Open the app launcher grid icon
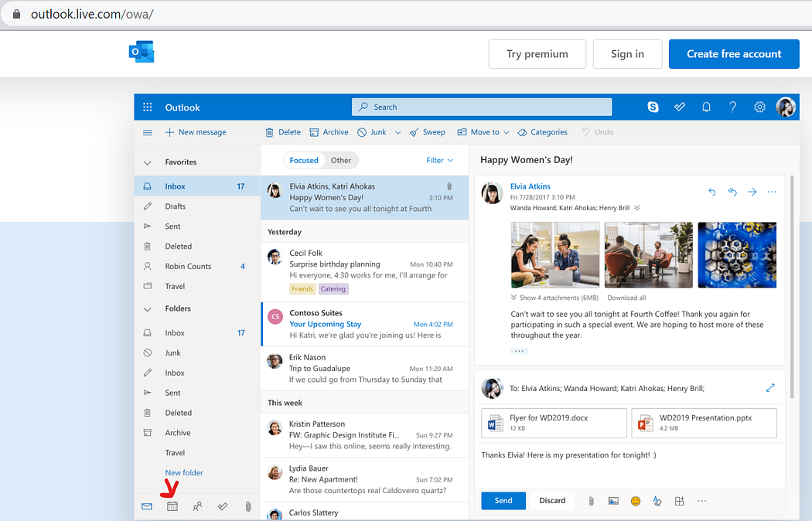Screen dimensions: 812x521 pos(148,107)
